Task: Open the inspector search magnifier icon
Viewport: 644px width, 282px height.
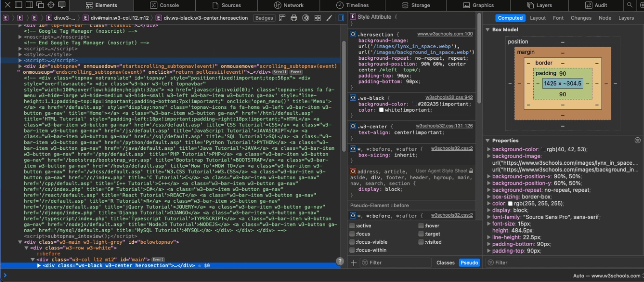Action: pyautogui.click(x=630, y=5)
